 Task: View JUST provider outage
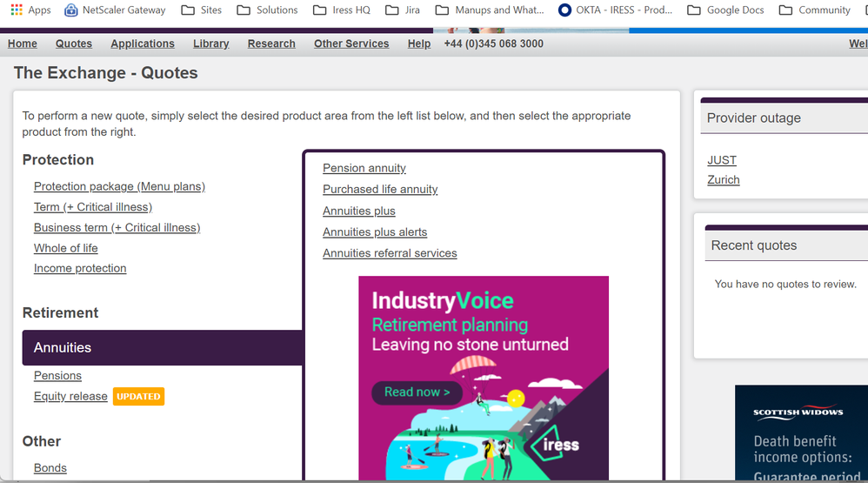click(722, 160)
